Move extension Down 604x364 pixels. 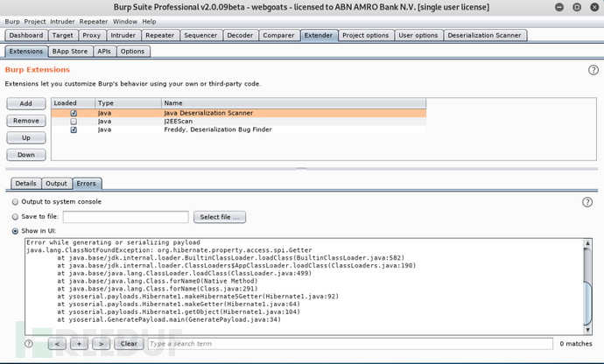pos(26,155)
